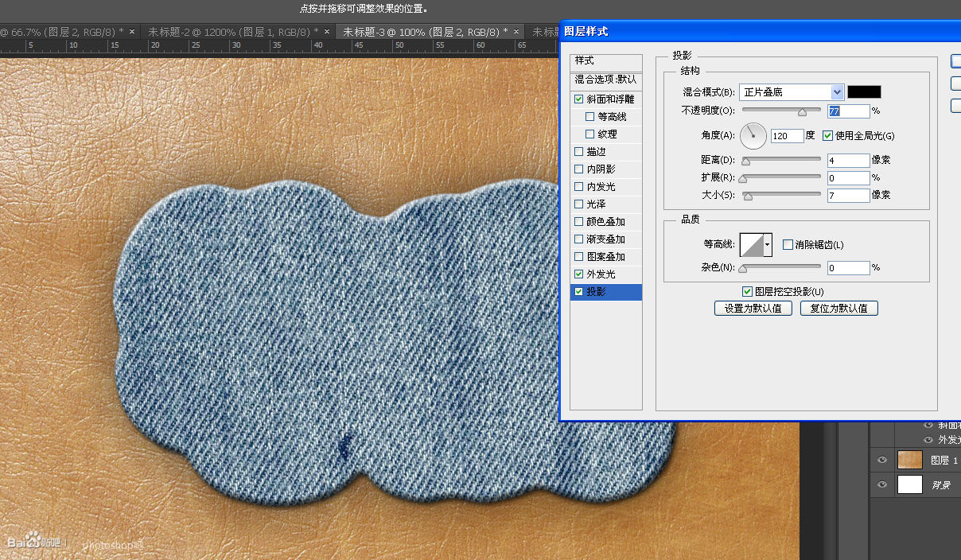The height and width of the screenshot is (560, 961).
Task: Toggle 使用全局光 checkbox
Action: (827, 135)
